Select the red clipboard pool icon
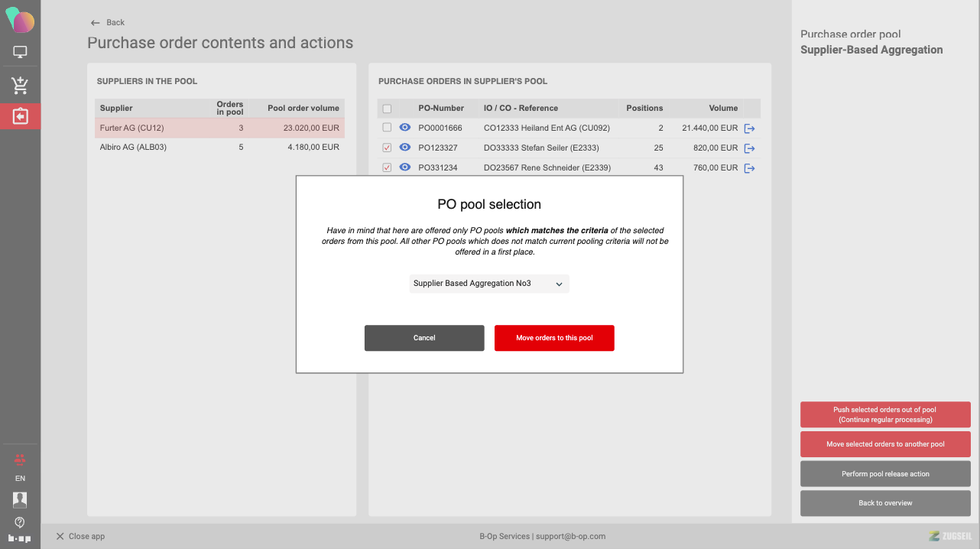The height and width of the screenshot is (549, 980). 20,116
